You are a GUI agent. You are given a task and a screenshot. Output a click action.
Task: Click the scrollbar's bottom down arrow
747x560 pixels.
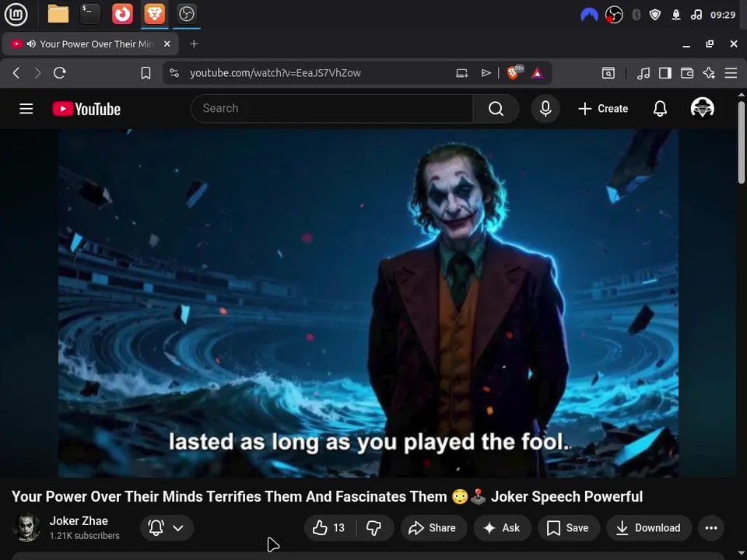click(742, 553)
